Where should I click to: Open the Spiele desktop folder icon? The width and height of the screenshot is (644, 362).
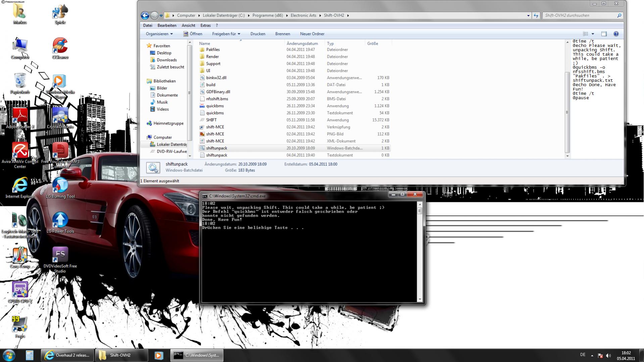pyautogui.click(x=60, y=14)
